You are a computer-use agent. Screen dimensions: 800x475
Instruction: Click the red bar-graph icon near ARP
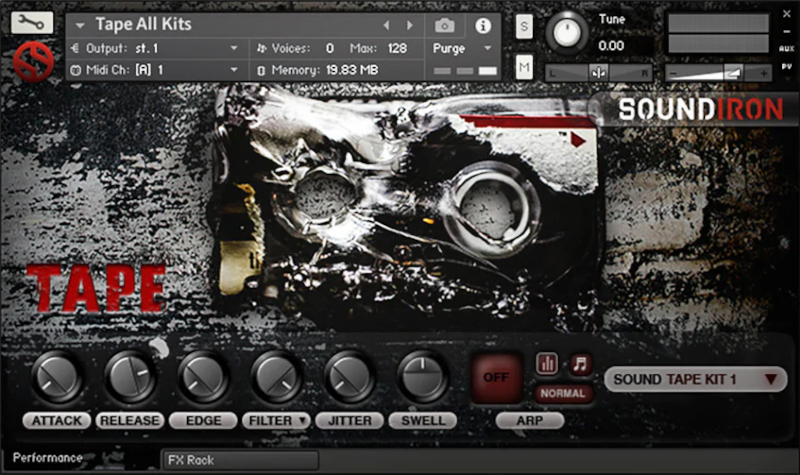[547, 364]
